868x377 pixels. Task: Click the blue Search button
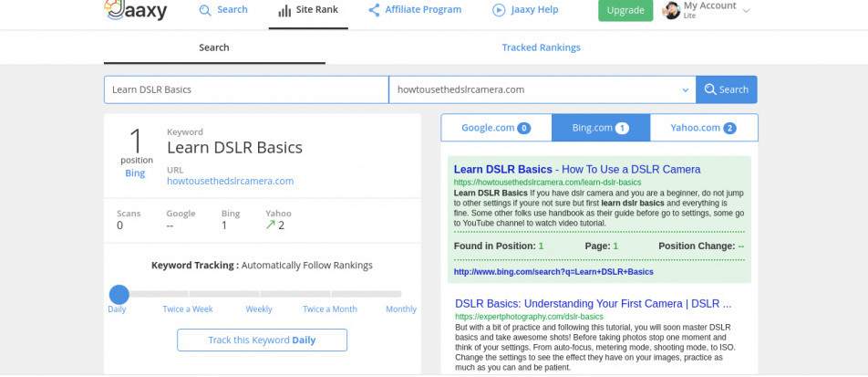click(727, 89)
